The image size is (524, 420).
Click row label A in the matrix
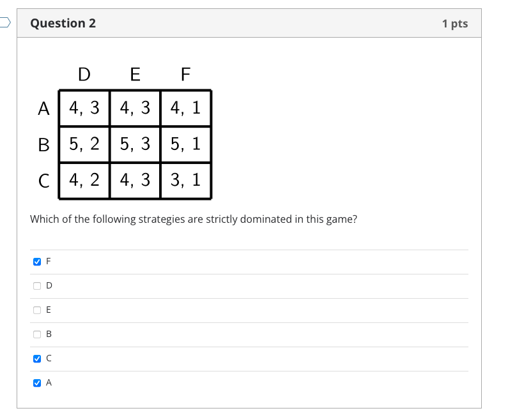(43, 109)
